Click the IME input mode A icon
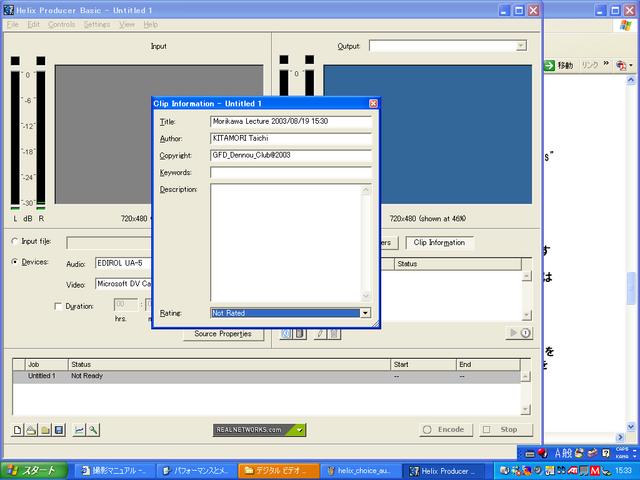Image resolution: width=640 pixels, height=480 pixels. tap(558, 453)
